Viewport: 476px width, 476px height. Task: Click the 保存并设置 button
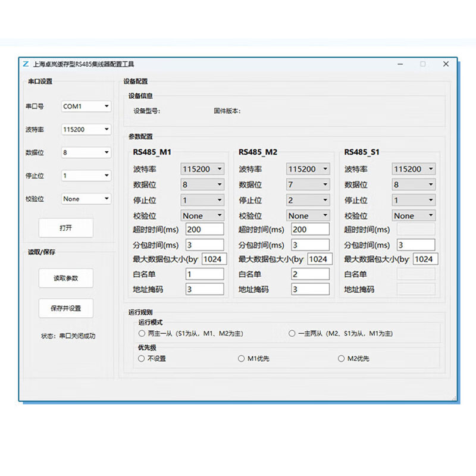pyautogui.click(x=66, y=308)
